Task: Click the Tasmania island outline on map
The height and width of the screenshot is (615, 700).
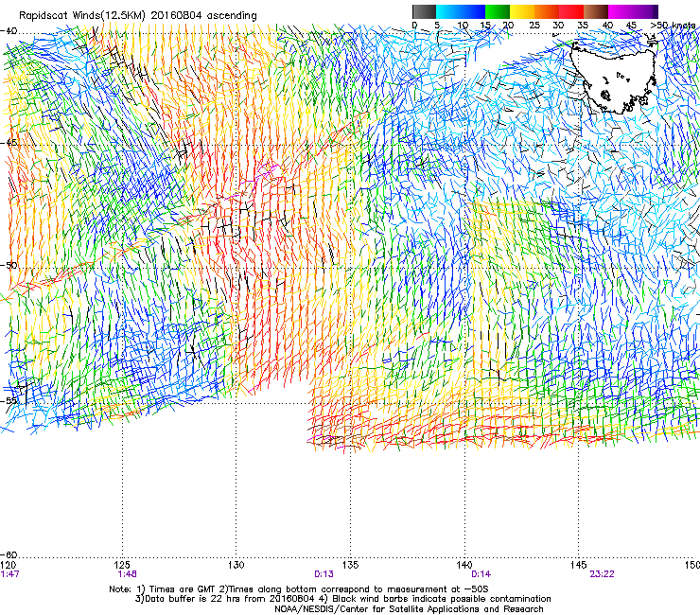Action: (x=614, y=76)
